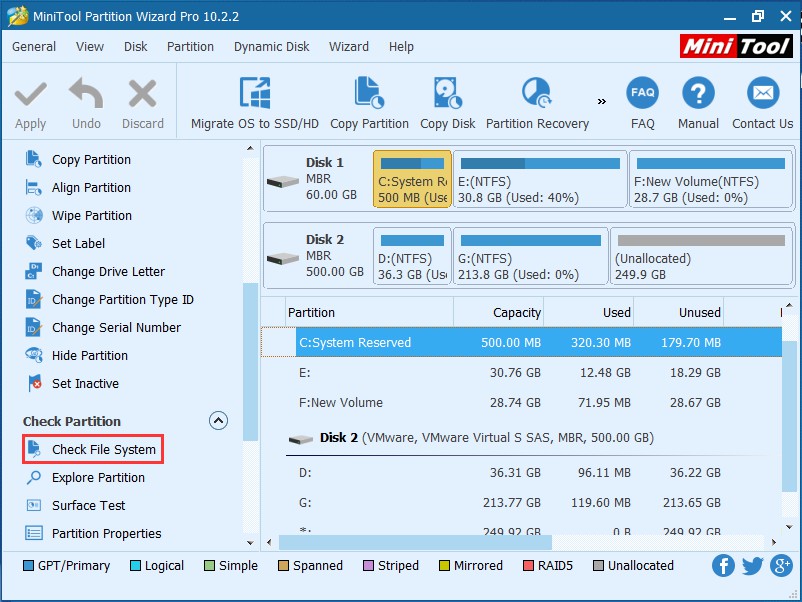Image resolution: width=802 pixels, height=602 pixels.
Task: Click partition list vertical scroll down arrow
Action: 789,527
